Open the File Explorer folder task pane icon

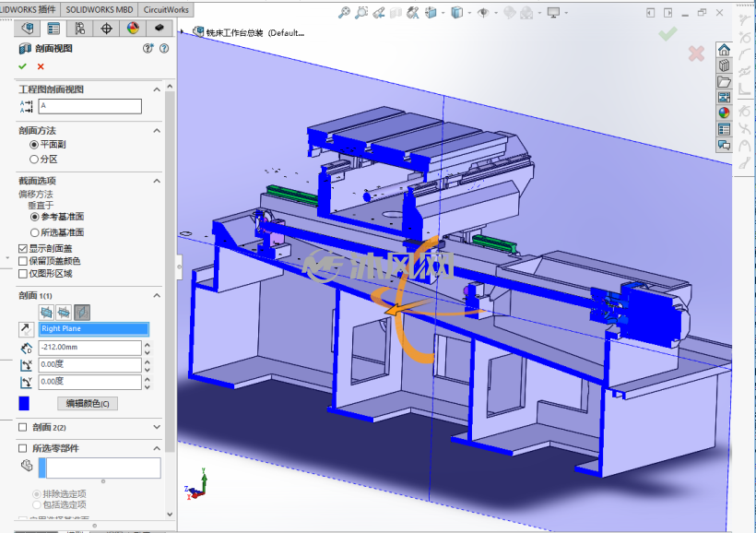tap(724, 81)
